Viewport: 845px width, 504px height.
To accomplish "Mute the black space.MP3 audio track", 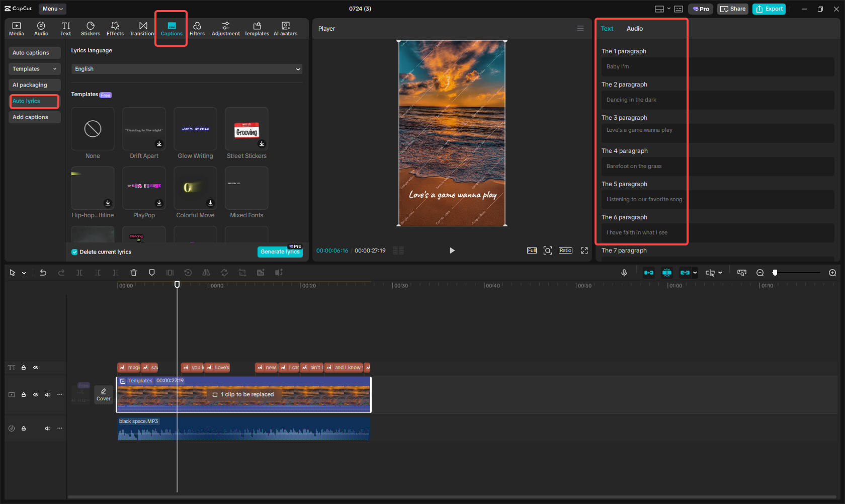I will (x=48, y=428).
